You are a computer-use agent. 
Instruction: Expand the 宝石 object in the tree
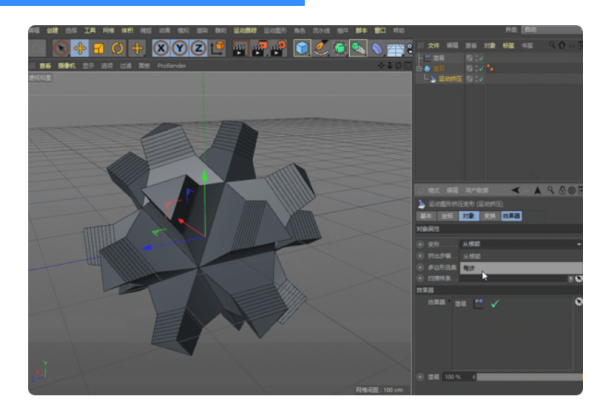[419, 68]
